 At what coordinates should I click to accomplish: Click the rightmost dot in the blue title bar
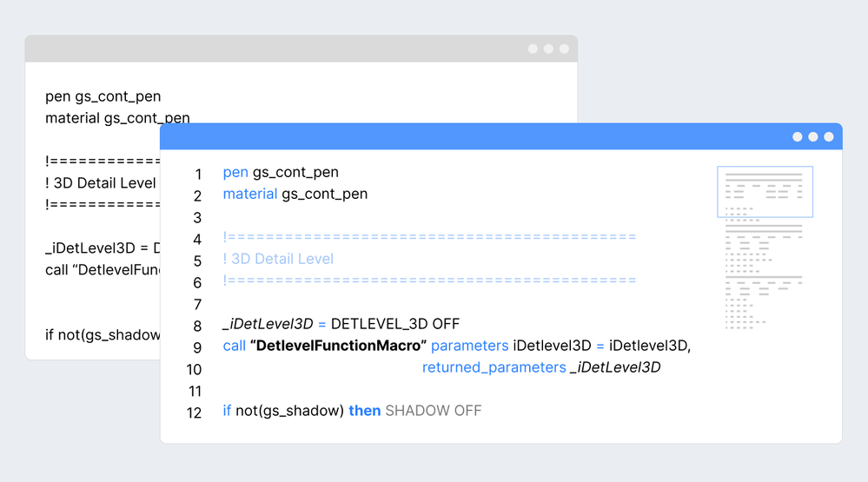pyautogui.click(x=829, y=137)
